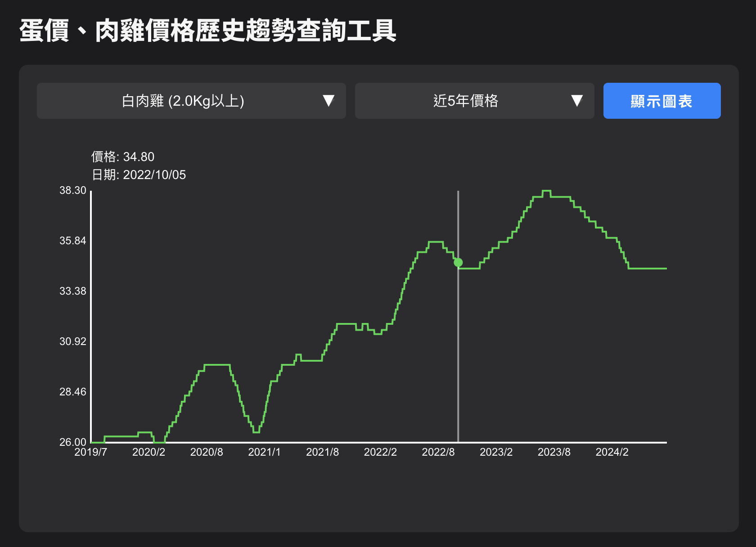Click the 2021/8 x-axis label

click(x=322, y=452)
